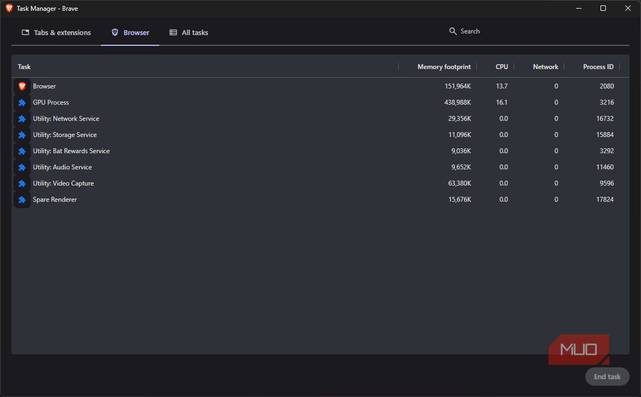641x397 pixels.
Task: Click puzzle icon next to Utility: Storage Service
Action: tap(22, 135)
